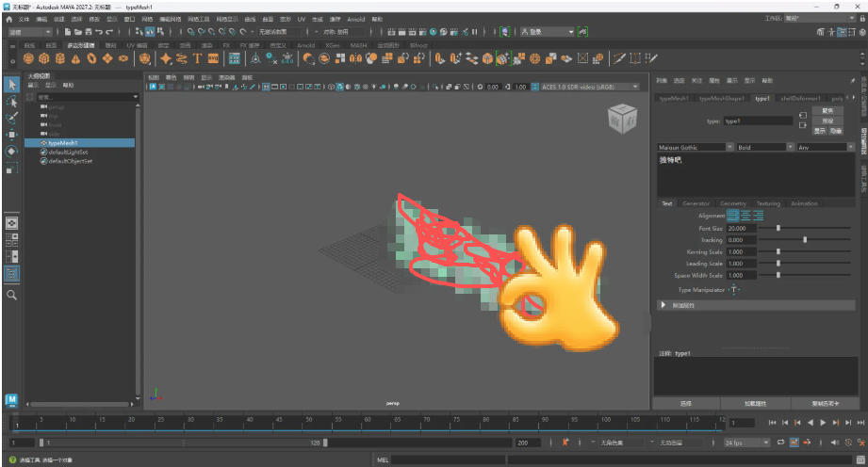The height and width of the screenshot is (467, 868).
Task: Create a polygon cube from the shelf
Action: click(x=44, y=58)
